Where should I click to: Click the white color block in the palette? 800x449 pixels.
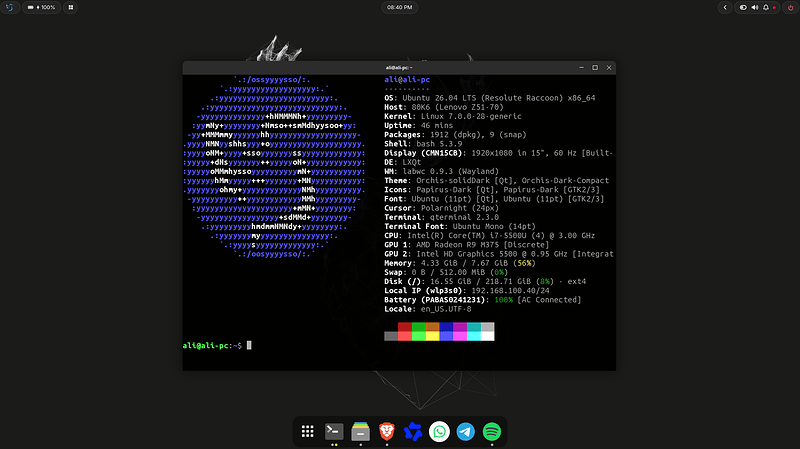[487, 336]
